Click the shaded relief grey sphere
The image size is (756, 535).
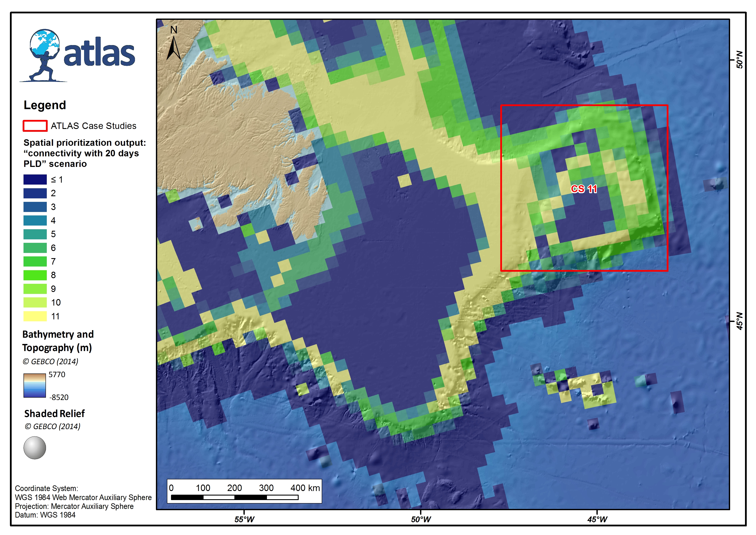[x=35, y=448]
